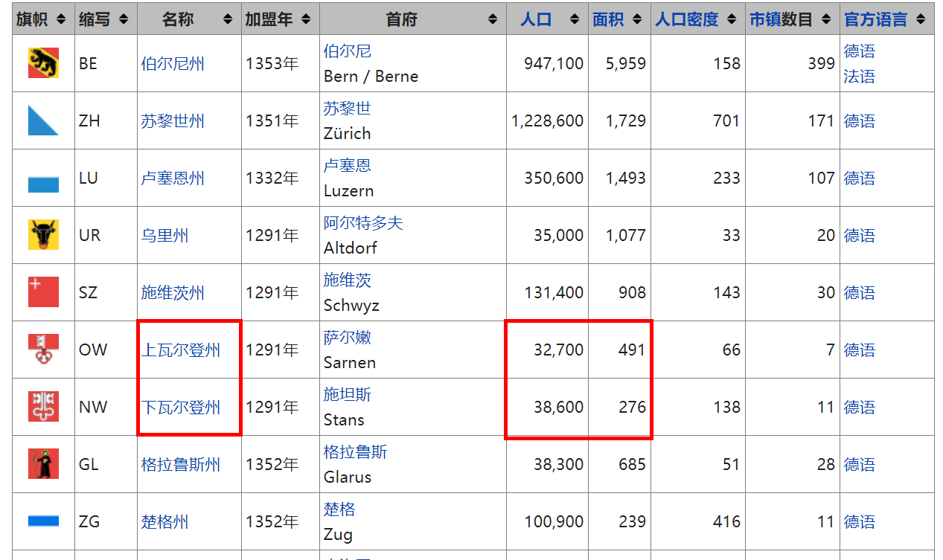Click the 人口密度 column header link

686,19
